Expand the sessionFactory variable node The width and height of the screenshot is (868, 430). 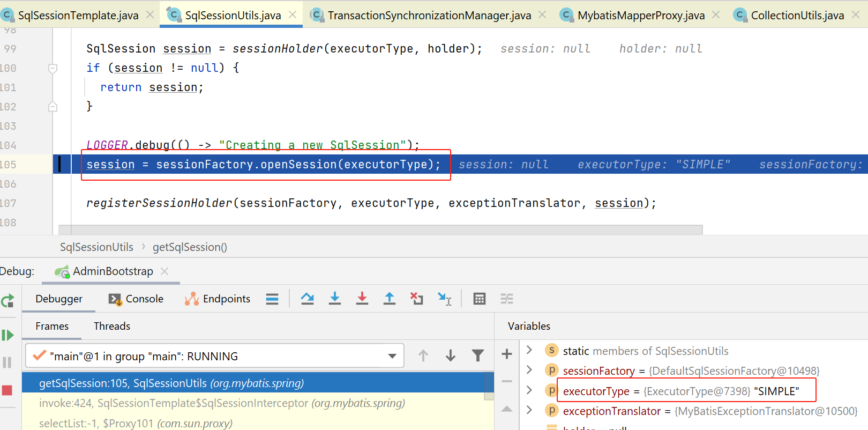[x=529, y=370]
